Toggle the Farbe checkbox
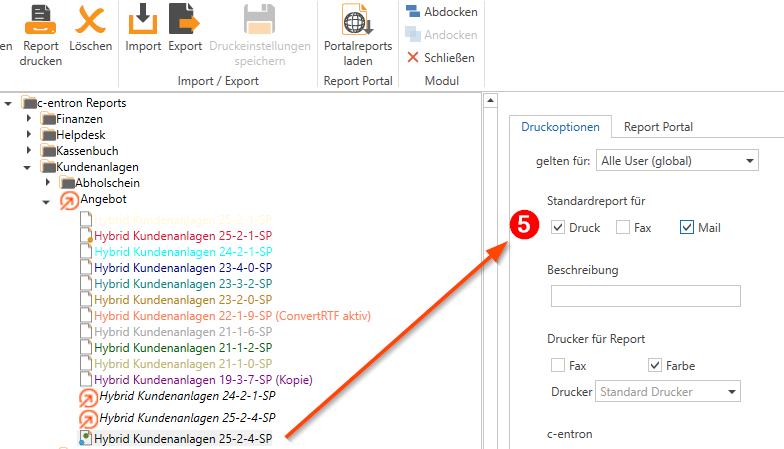784x449 pixels. 654,365
